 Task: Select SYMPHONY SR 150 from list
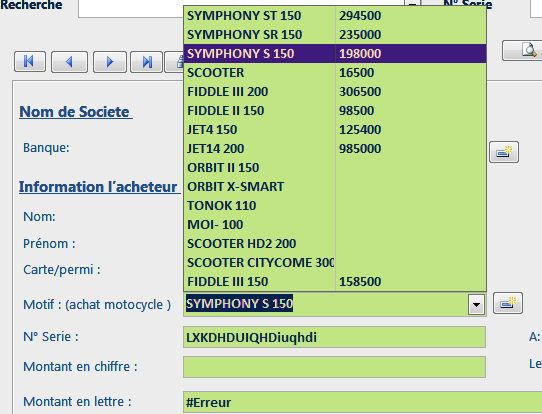(x=335, y=35)
